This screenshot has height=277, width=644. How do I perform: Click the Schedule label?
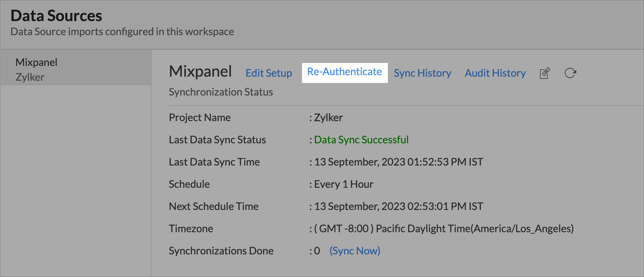pos(189,184)
